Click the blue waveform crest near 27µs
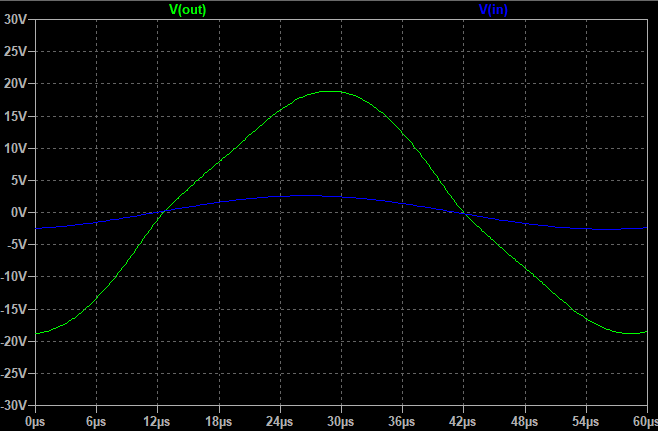658x431 pixels. pos(304,196)
